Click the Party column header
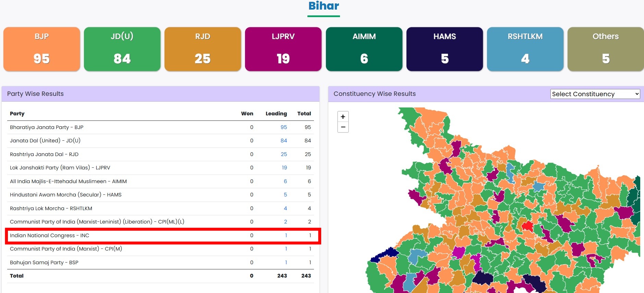Image resolution: width=644 pixels, height=293 pixels. tap(17, 114)
